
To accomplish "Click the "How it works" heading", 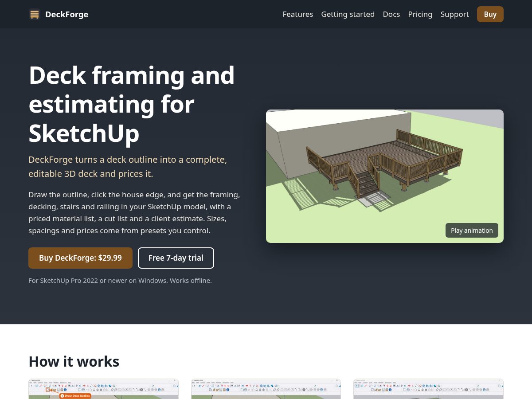I will [74, 361].
